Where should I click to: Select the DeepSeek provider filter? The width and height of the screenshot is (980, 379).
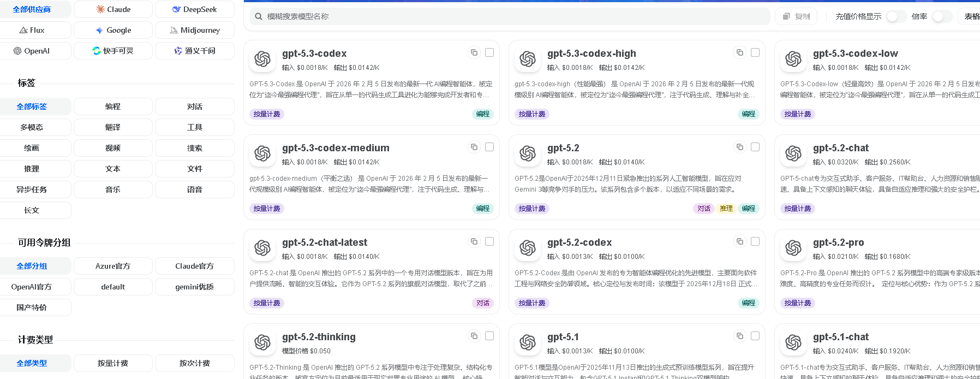195,9
